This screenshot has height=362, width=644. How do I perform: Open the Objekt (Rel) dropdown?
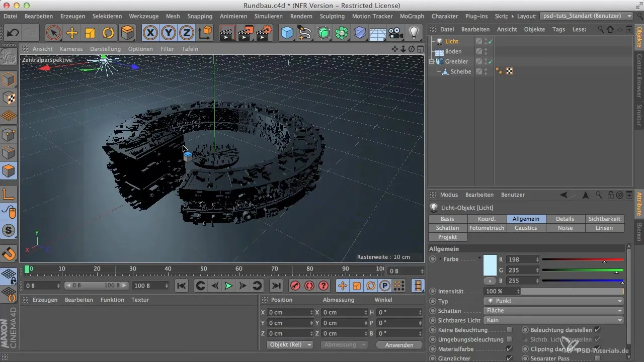coord(290,344)
